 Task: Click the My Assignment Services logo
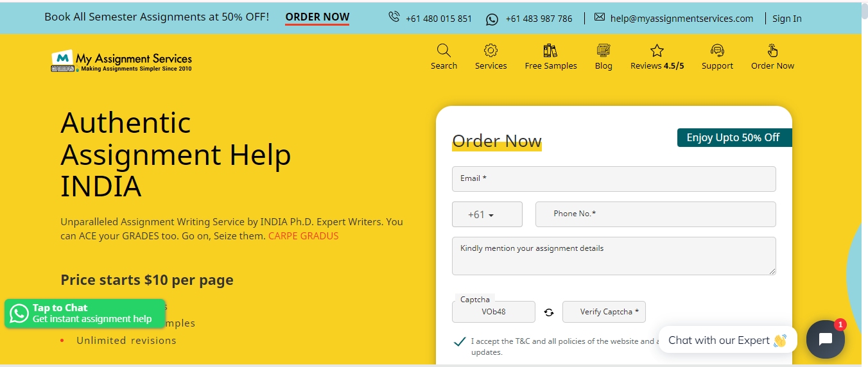pos(121,60)
